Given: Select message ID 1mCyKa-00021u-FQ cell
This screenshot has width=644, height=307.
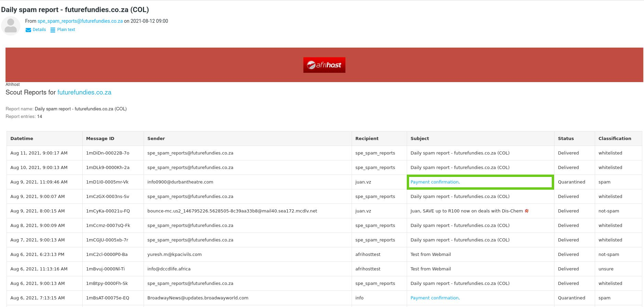Looking at the screenshot, I should (108, 211).
